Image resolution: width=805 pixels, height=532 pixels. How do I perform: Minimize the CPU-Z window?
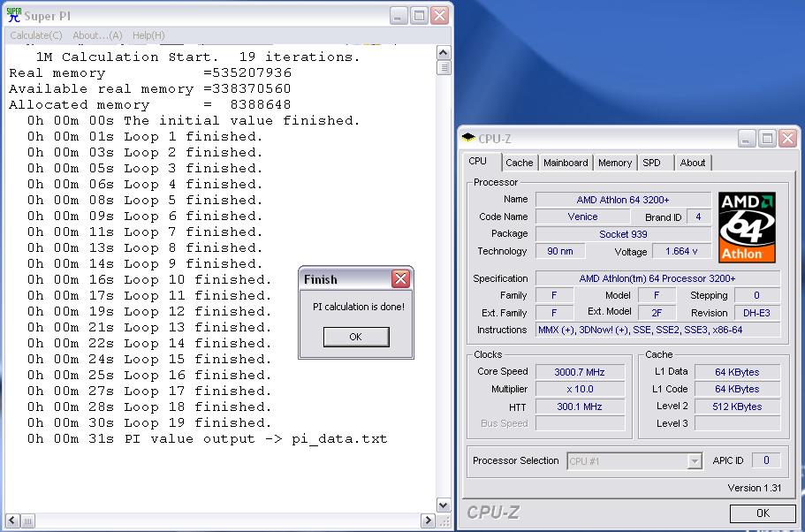(x=747, y=138)
